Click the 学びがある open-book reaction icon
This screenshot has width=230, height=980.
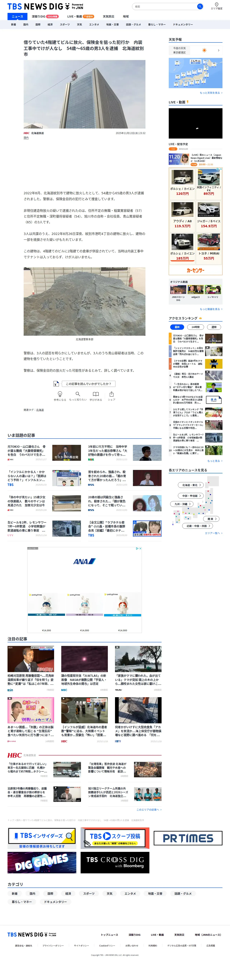96,394
